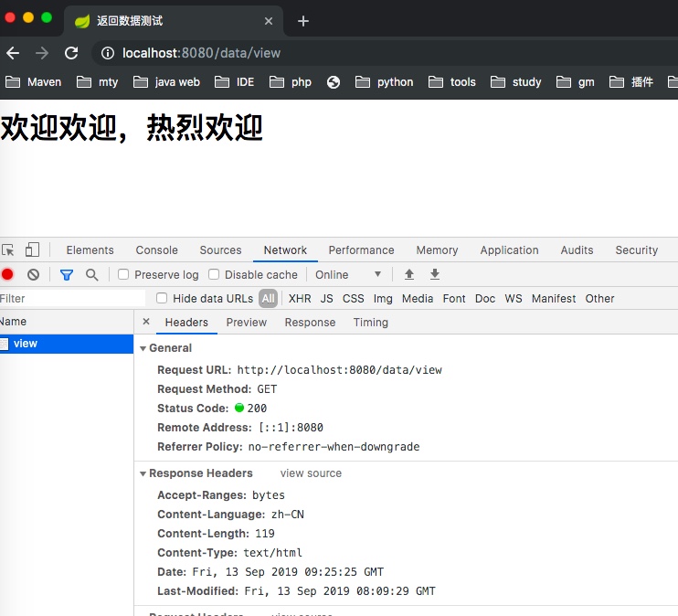Tick the Hide data URLs checkbox
The image size is (678, 616).
coord(162,298)
